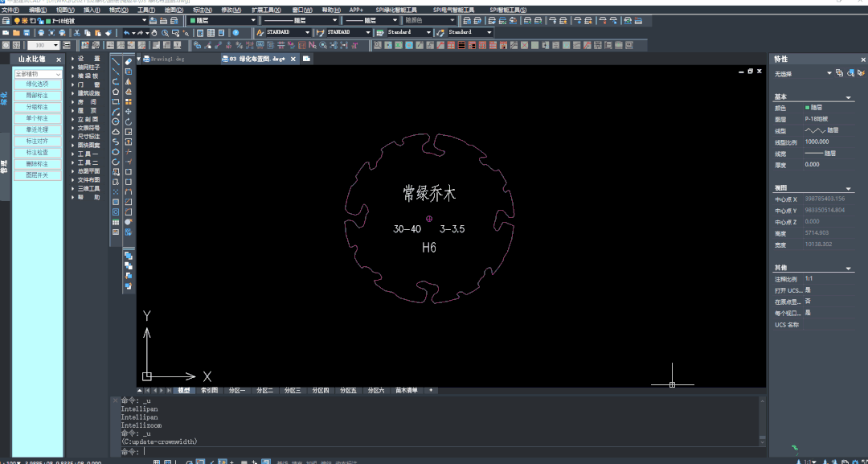Select the Rectangle draw tool
This screenshot has height=464, width=868.
[116, 102]
